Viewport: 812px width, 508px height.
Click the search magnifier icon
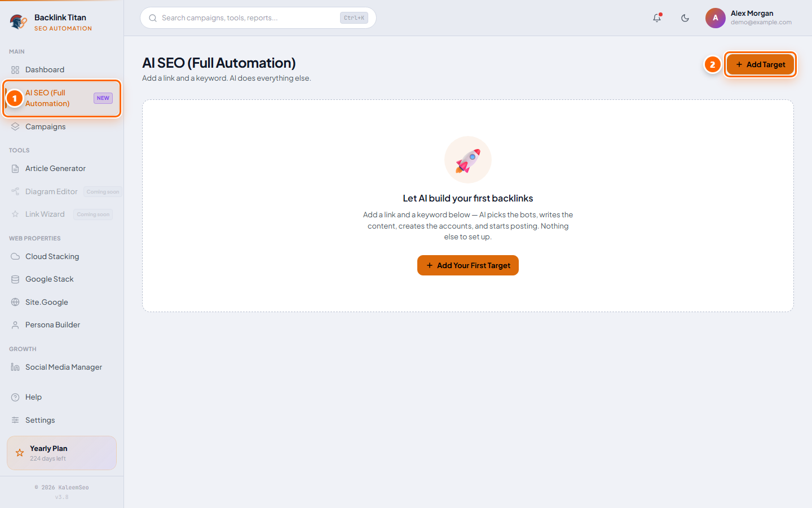153,18
